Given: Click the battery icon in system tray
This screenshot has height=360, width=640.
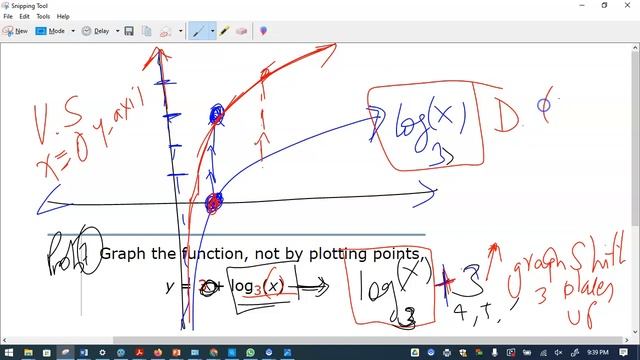Looking at the screenshot, I should (x=527, y=352).
